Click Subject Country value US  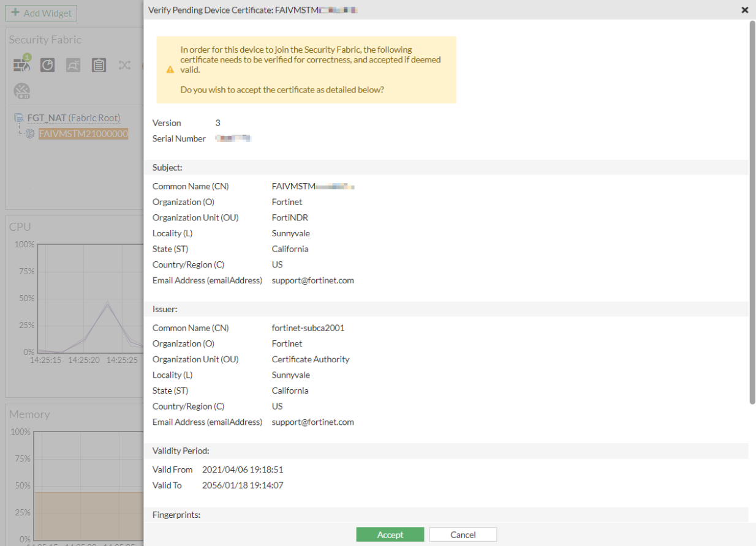pyautogui.click(x=278, y=264)
